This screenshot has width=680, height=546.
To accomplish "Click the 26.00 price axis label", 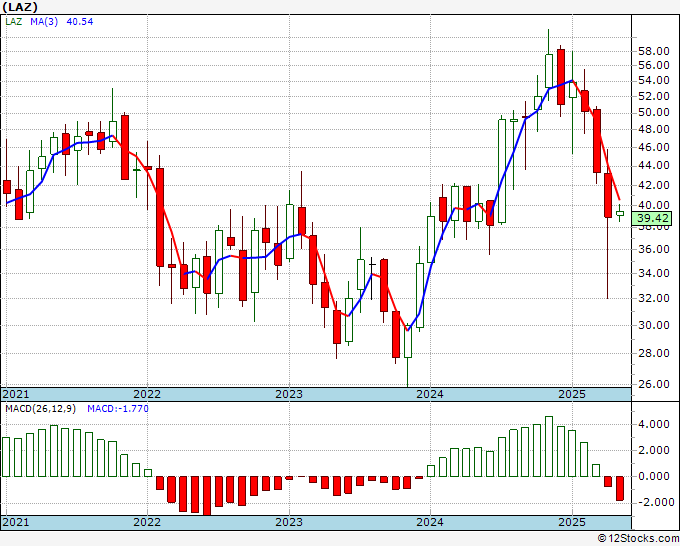I will (x=654, y=384).
